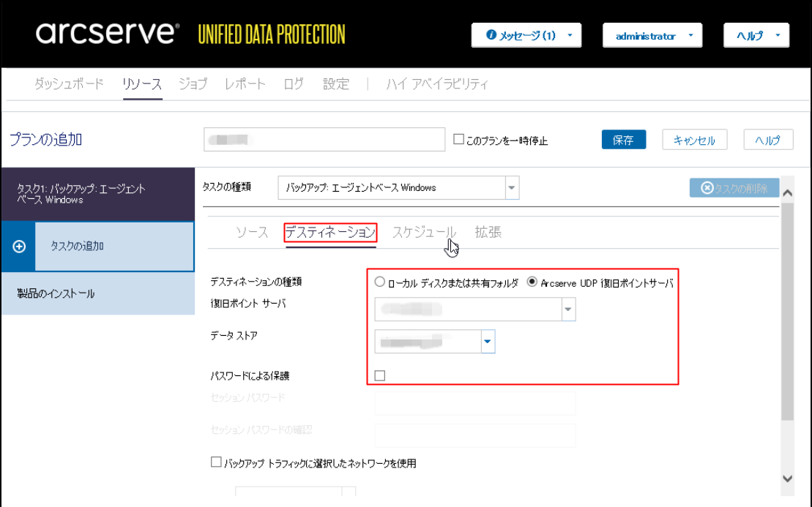Click the plus icon beside タスクの追加
The width and height of the screenshot is (812, 507).
[x=19, y=247]
